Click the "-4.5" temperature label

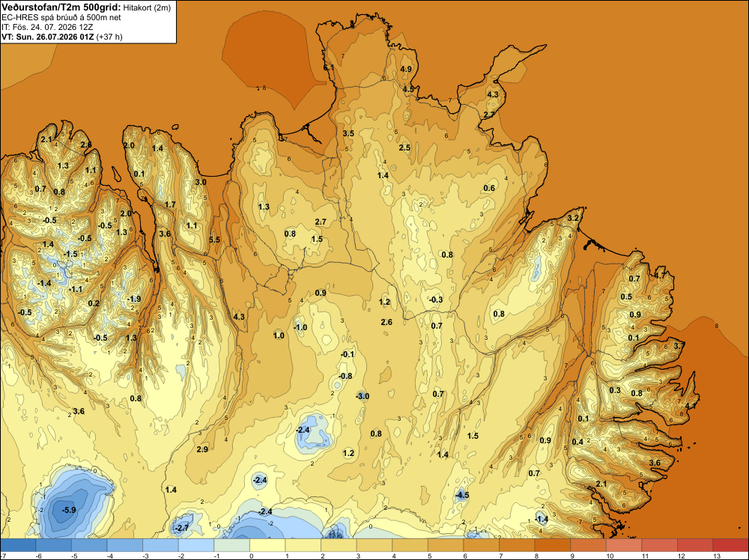click(462, 495)
